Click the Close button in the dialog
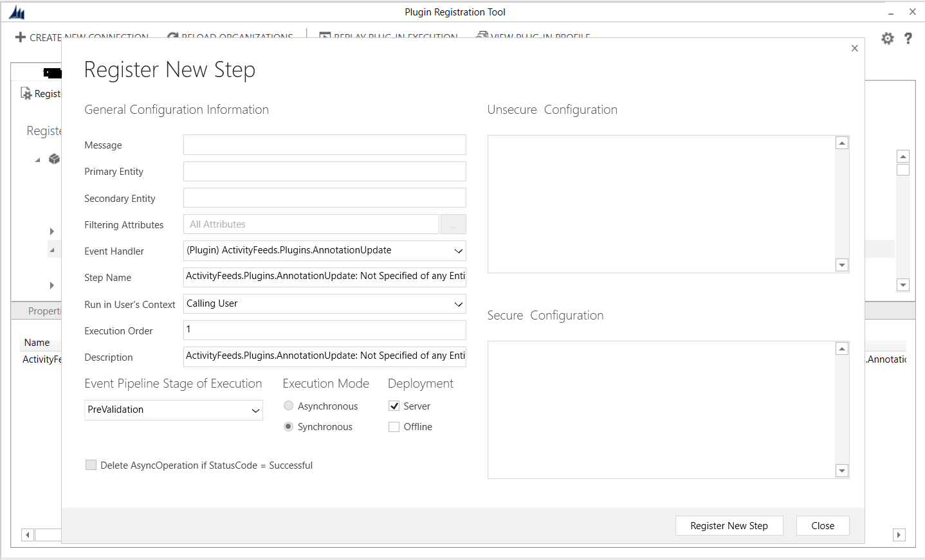 [x=822, y=525]
